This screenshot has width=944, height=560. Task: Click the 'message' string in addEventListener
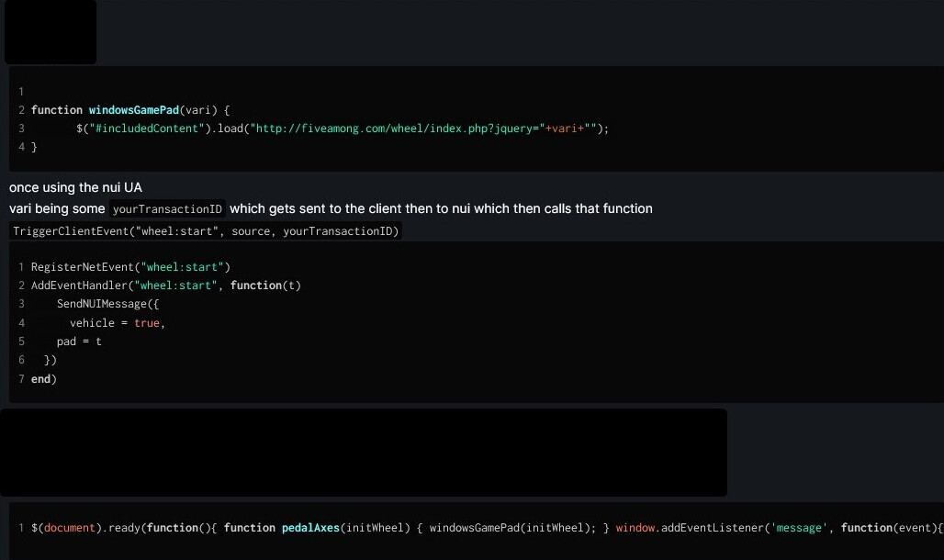coord(798,528)
